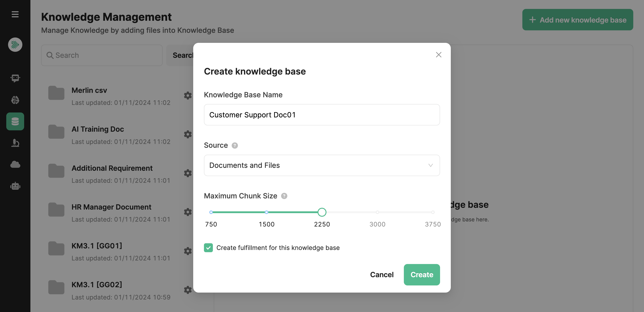Open the chatbot icon in sidebar
The image size is (644, 312).
pos(15,78)
